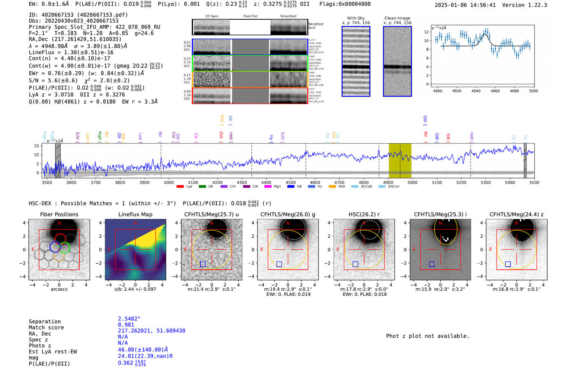
Task: Click the blue square marker in g image
Action: point(279,264)
